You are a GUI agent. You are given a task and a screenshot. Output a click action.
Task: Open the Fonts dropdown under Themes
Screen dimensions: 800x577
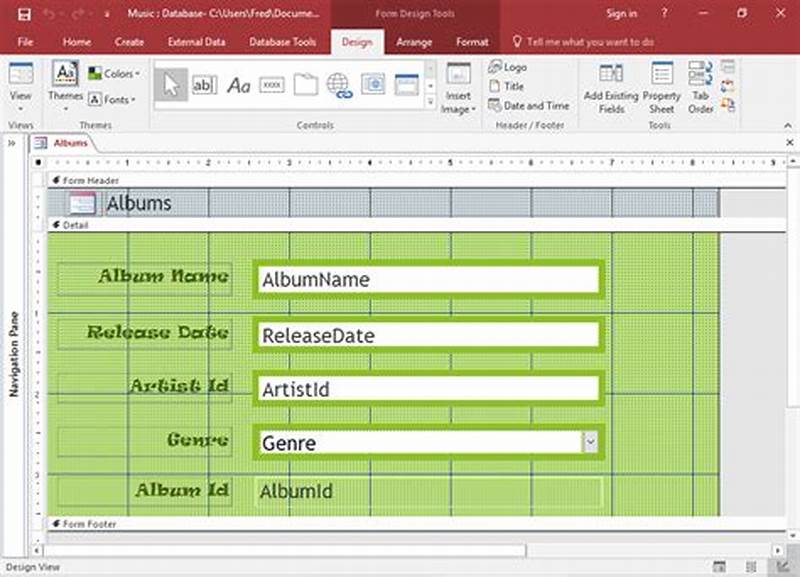pyautogui.click(x=113, y=99)
